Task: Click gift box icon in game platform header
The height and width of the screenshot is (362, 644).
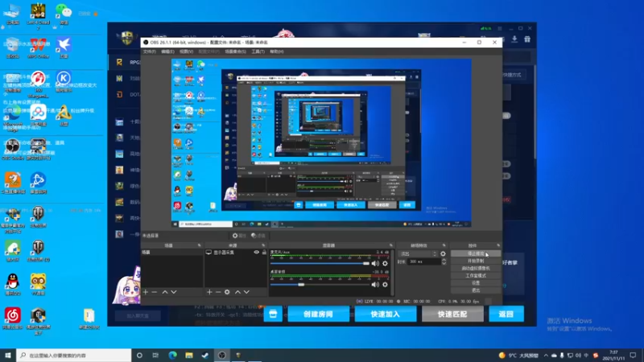Action: pos(527,39)
